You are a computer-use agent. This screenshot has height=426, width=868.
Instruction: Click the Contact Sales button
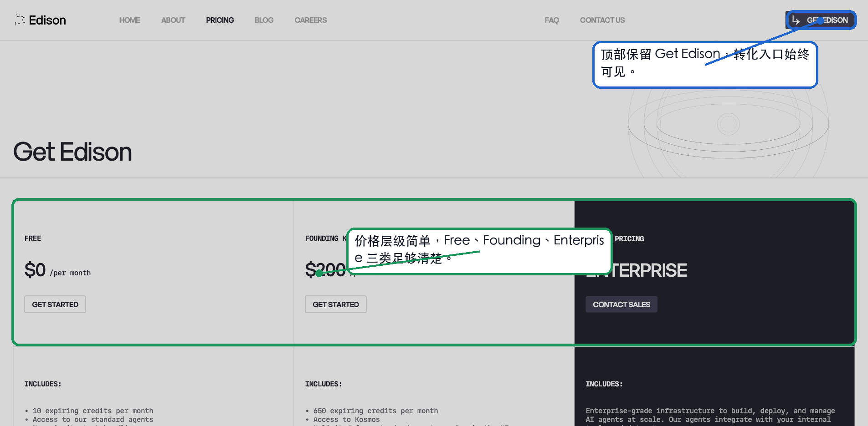tap(621, 304)
